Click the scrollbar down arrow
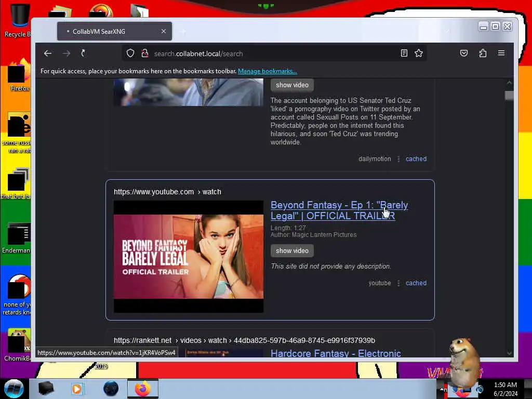 tap(509, 353)
